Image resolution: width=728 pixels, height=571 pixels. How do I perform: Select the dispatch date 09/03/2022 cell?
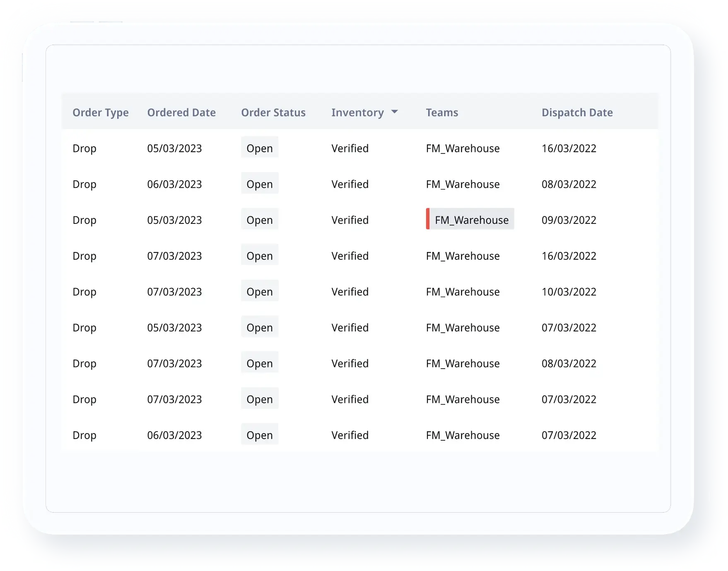(x=569, y=220)
